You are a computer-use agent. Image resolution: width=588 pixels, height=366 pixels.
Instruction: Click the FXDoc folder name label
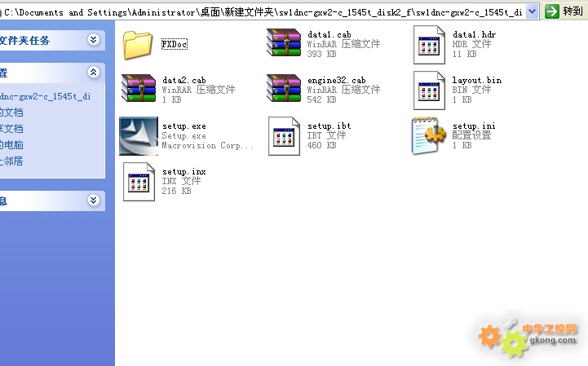(175, 44)
